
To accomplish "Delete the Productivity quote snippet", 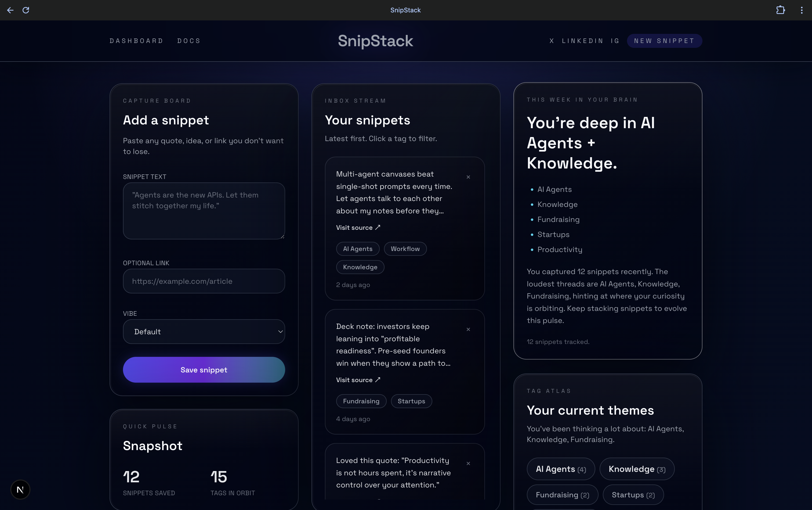I will [468, 464].
